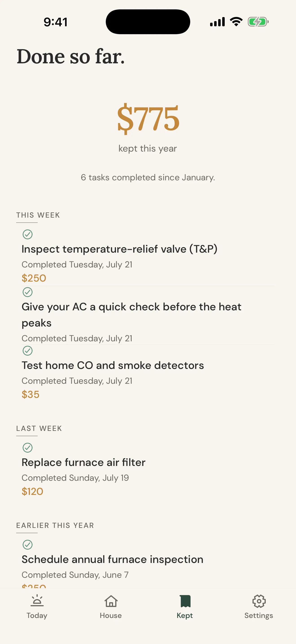Tap the THIS WEEK section header
Viewport: 296px width, 644px height.
38,215
